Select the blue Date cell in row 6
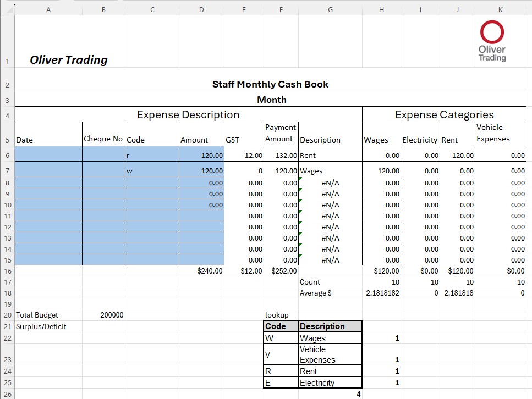This screenshot has height=399, width=532. coord(48,155)
